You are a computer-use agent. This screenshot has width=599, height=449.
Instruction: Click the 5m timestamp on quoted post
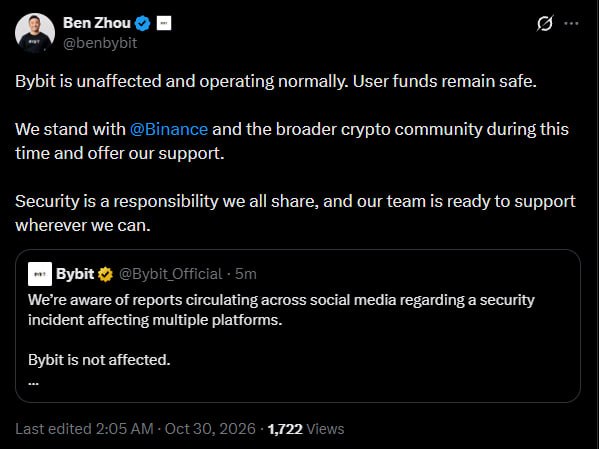click(246, 274)
